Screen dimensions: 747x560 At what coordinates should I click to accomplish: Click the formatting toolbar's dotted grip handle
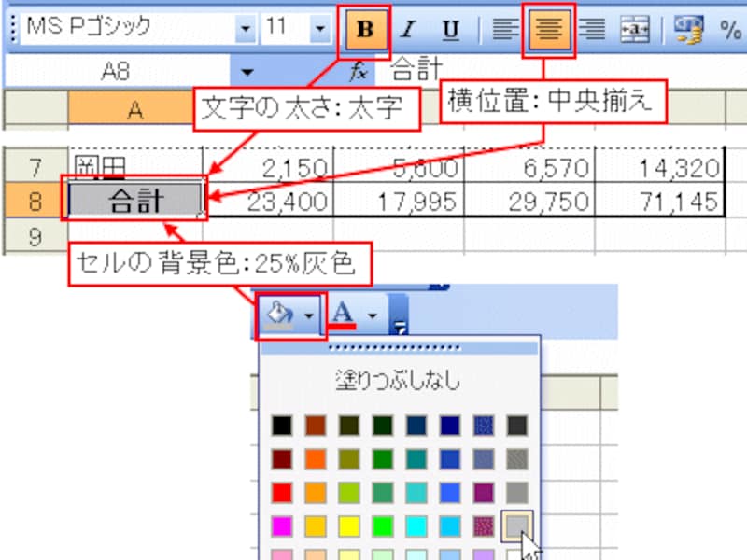pos(13,29)
